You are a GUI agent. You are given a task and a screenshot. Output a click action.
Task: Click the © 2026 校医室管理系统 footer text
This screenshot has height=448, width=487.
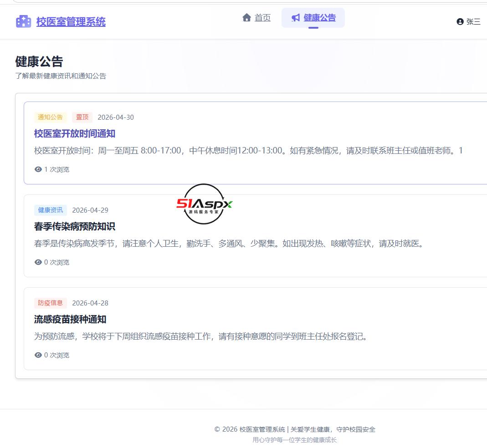tap(295, 429)
